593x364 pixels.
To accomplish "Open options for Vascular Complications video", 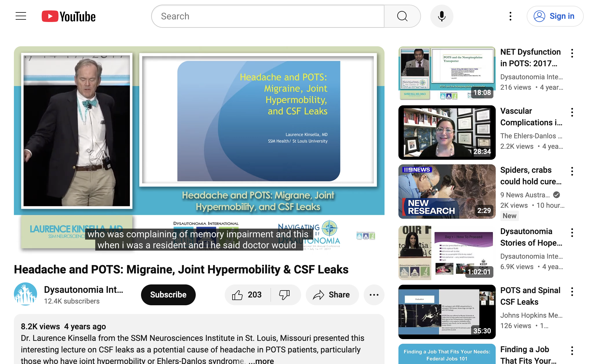I will tap(572, 112).
